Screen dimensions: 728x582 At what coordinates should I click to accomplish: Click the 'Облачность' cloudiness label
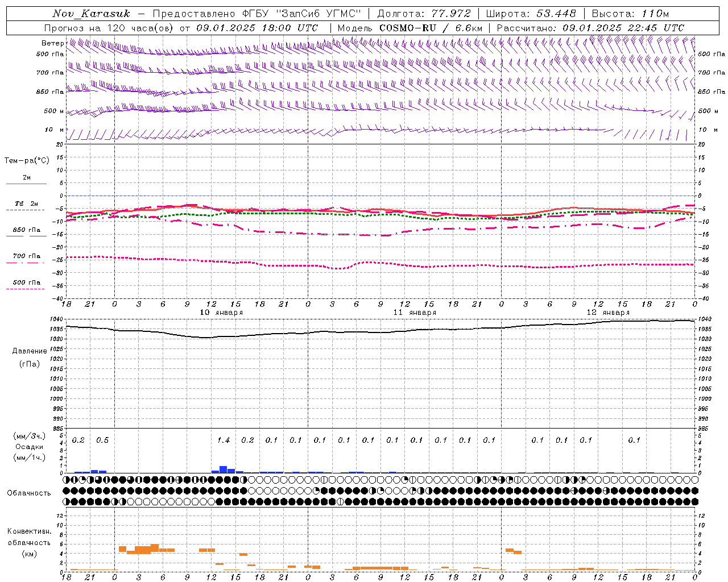pyautogui.click(x=29, y=493)
